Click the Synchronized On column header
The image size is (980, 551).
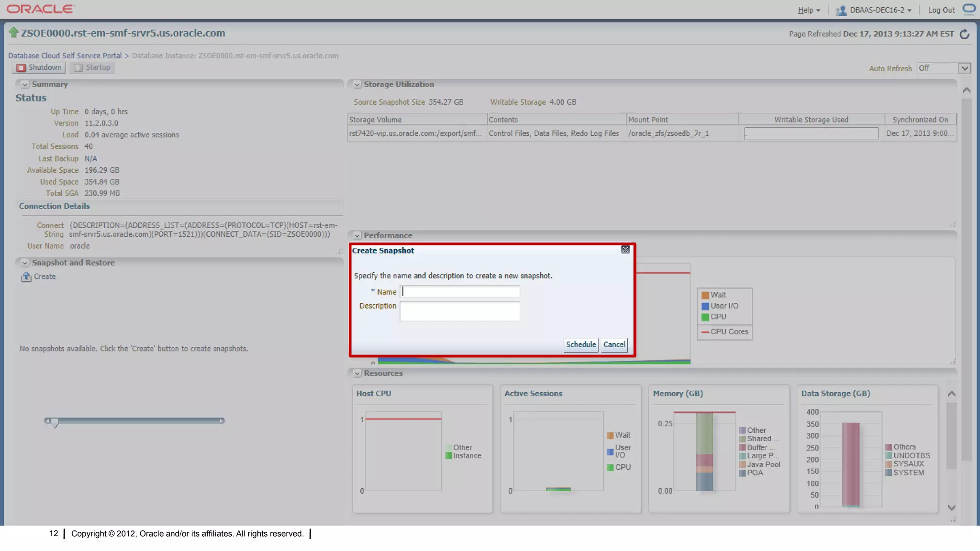(x=920, y=120)
